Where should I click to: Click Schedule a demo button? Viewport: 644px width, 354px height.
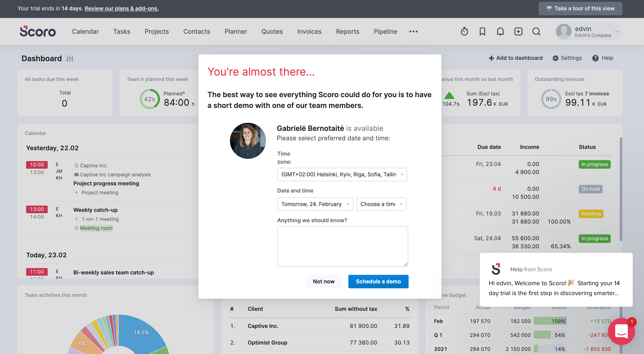pyautogui.click(x=378, y=282)
